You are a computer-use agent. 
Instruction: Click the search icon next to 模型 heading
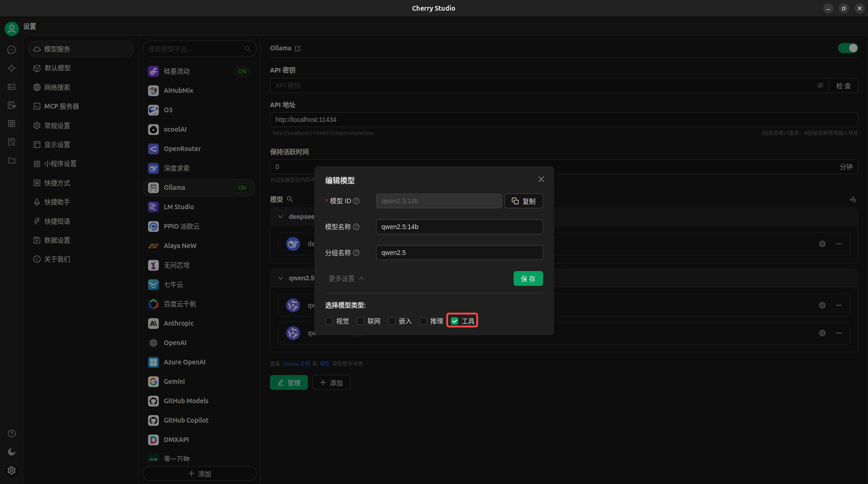coord(290,199)
